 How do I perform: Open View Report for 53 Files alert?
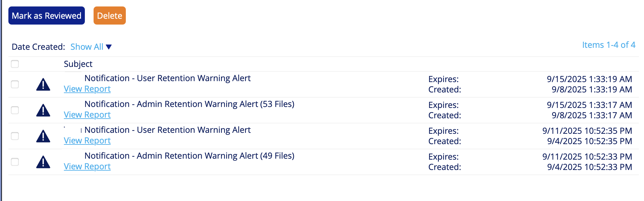(x=87, y=115)
